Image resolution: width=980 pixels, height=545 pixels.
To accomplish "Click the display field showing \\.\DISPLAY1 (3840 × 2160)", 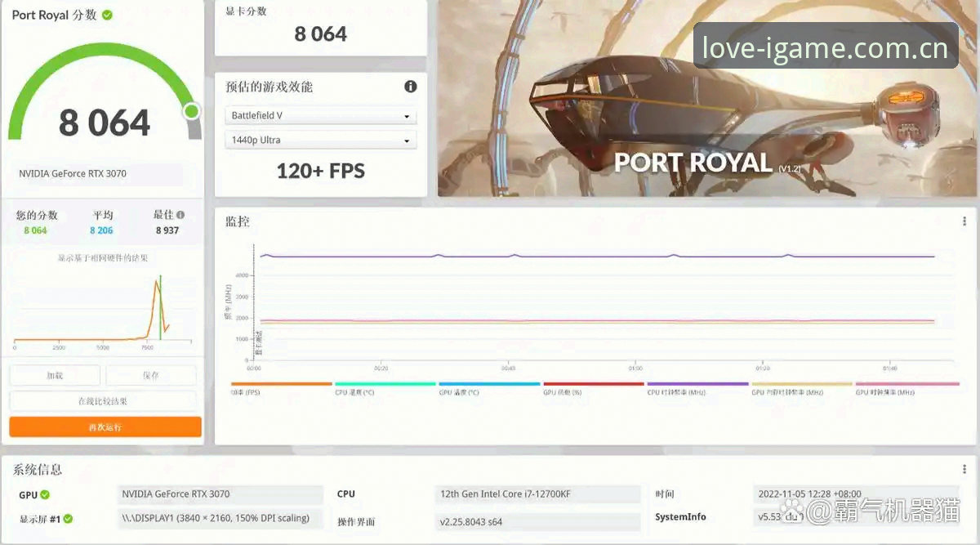I will [x=220, y=518].
